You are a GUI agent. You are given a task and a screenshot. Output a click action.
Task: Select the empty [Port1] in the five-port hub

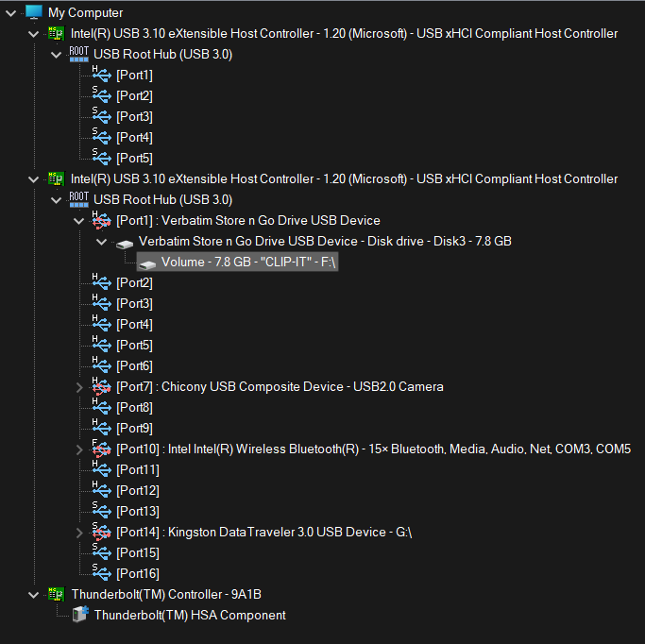point(134,75)
